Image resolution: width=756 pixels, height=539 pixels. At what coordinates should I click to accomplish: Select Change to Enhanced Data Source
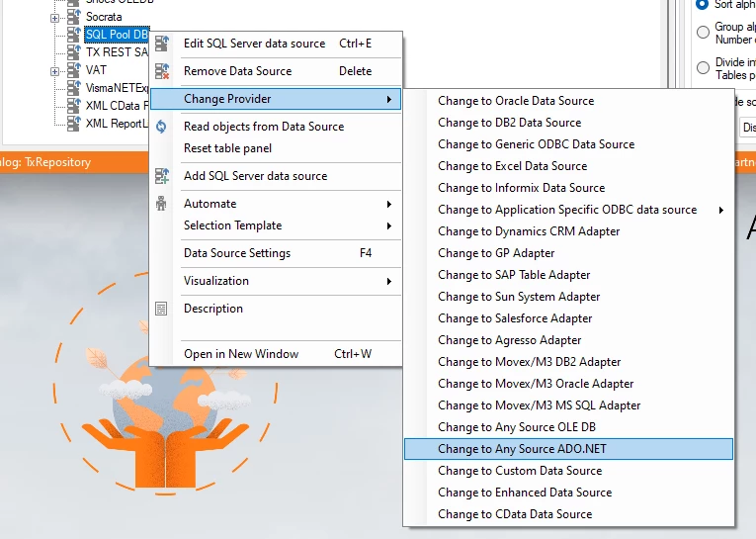pyautogui.click(x=568, y=493)
